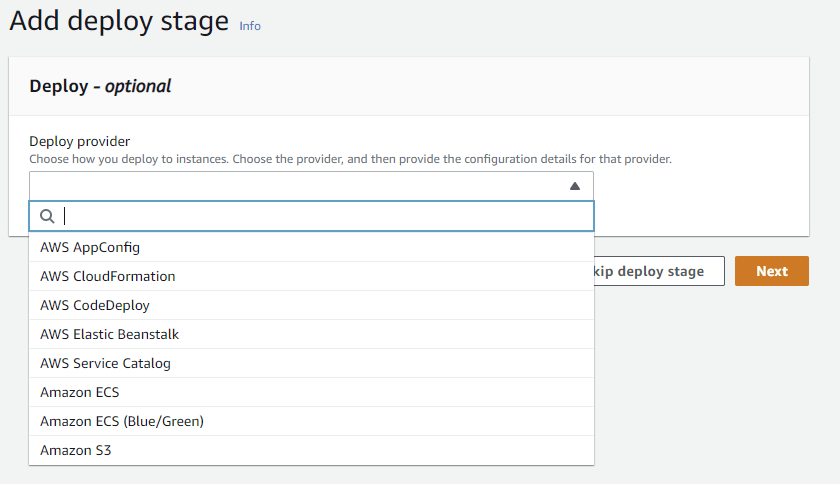This screenshot has height=484, width=840.
Task: Click the Deploy provider select box
Action: point(300,186)
